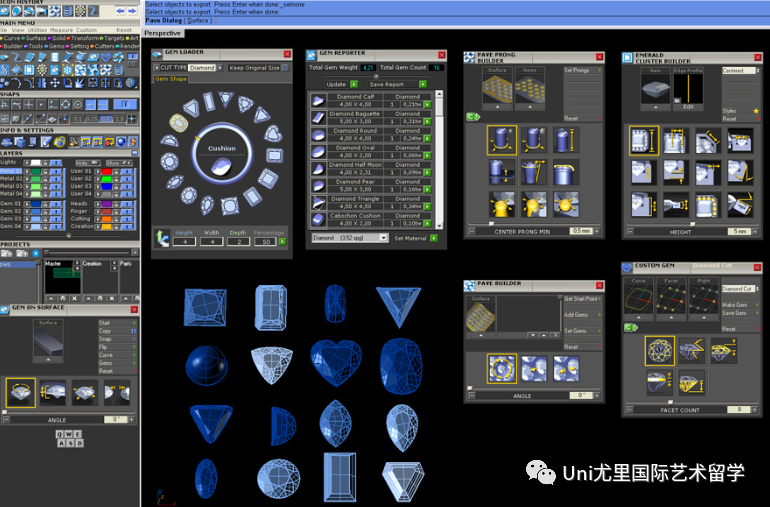The width and height of the screenshot is (770, 507).
Task: Pick the ring rotation icon in Gem On Surface
Action: click(x=21, y=393)
